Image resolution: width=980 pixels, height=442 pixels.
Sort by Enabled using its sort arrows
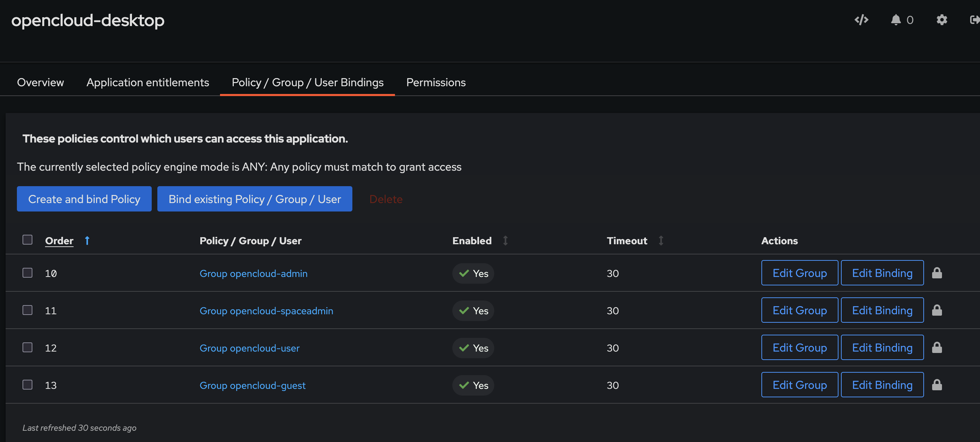click(505, 240)
